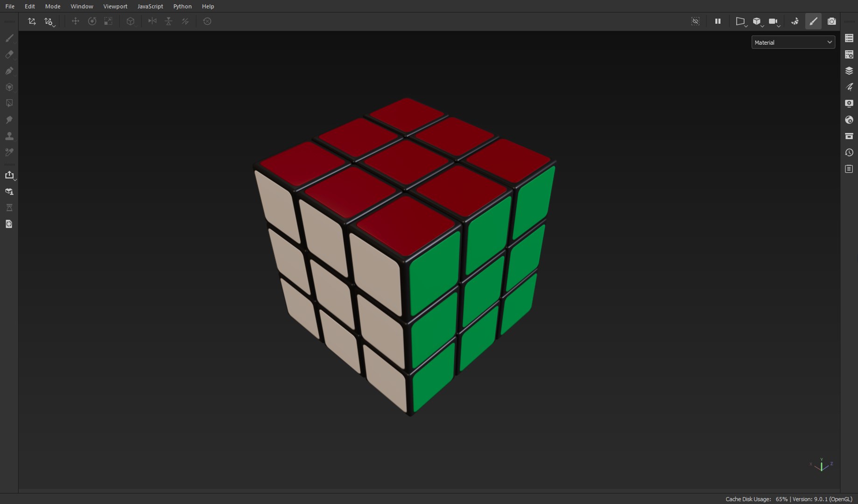The width and height of the screenshot is (858, 504).
Task: Select the Projection tool
Action: pos(9,71)
